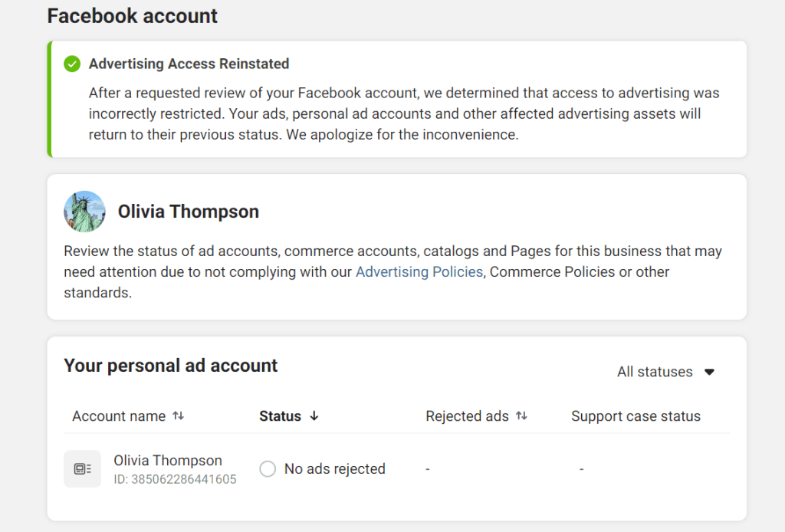Screen dimensions: 785x532
Task: Click the Support case status column header
Action: pyautogui.click(x=635, y=415)
